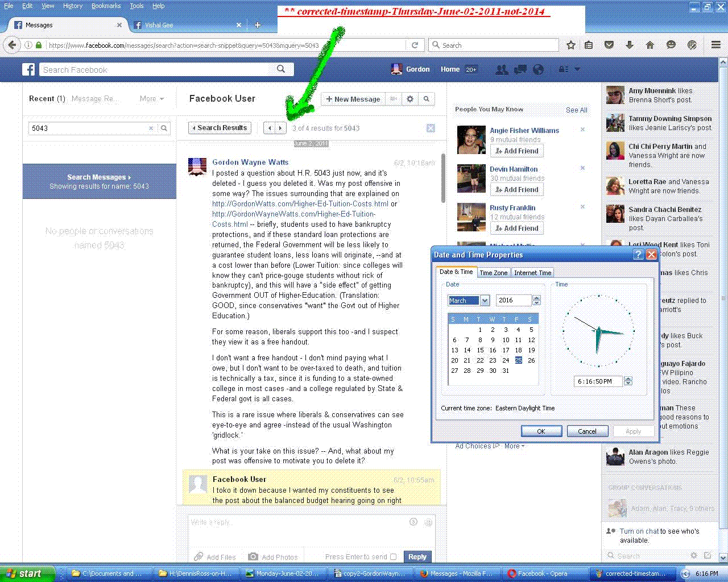Open the month dropdown showing March
Image resolution: width=728 pixels, height=582 pixels.
pos(485,300)
